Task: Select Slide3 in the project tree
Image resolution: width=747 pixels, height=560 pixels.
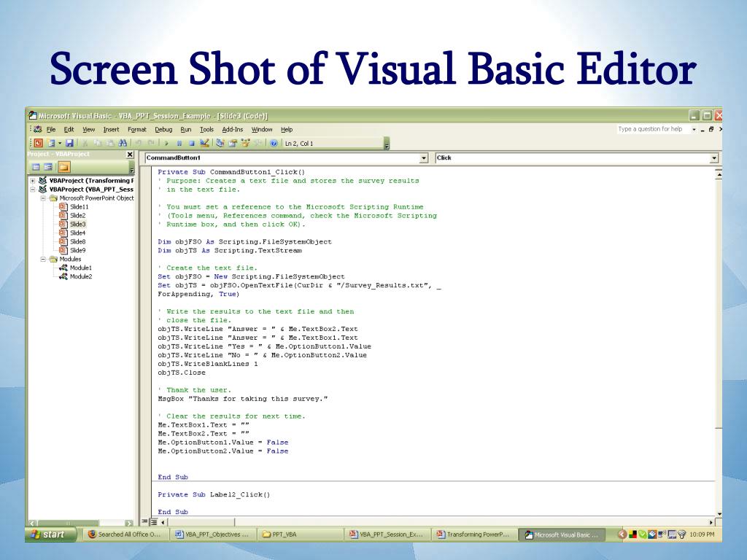Action: [x=72, y=225]
